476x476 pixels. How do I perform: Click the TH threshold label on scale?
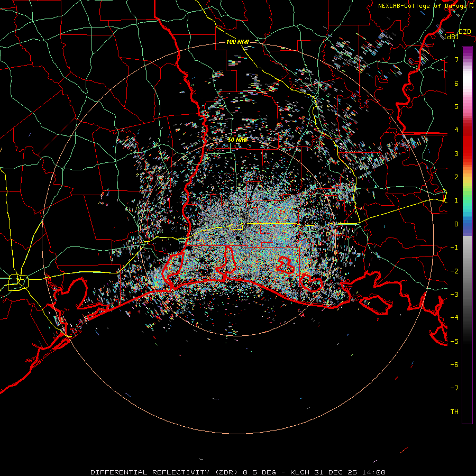[454, 412]
